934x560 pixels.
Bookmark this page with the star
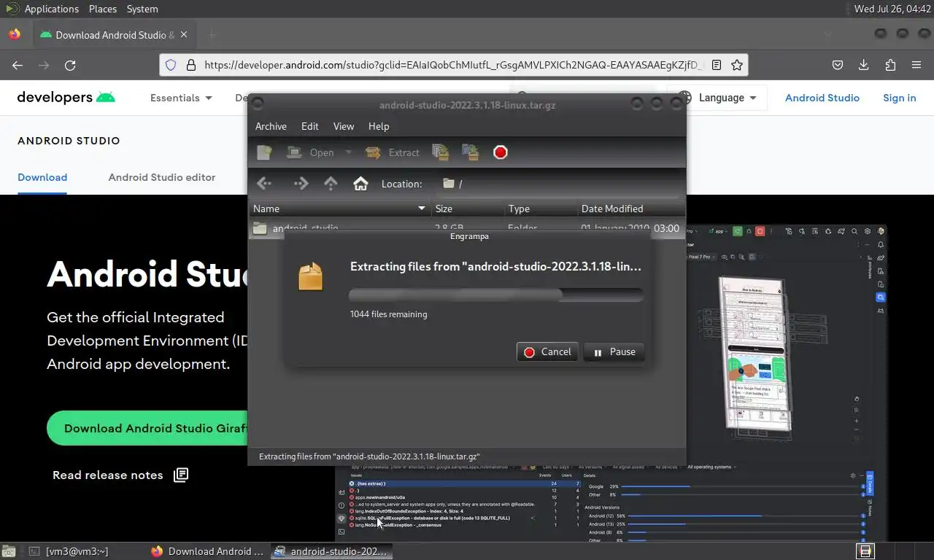tap(737, 65)
